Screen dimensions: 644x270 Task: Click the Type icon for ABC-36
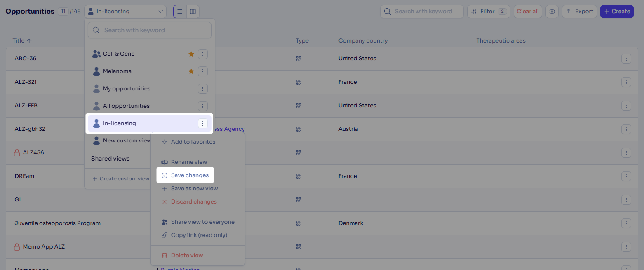point(299,59)
